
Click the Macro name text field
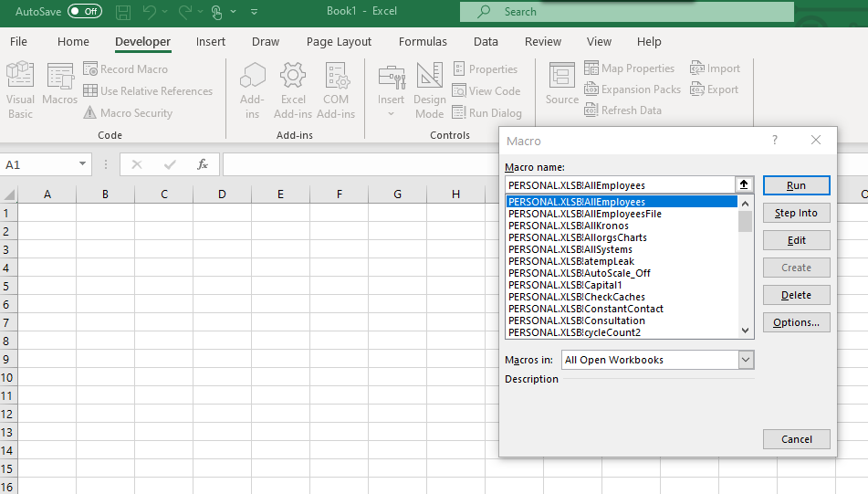pos(620,185)
